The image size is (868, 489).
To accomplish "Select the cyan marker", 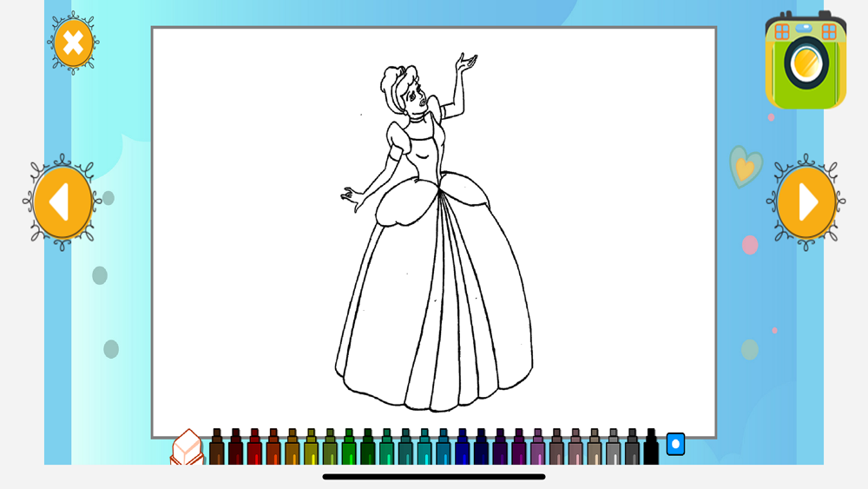I will tap(424, 446).
